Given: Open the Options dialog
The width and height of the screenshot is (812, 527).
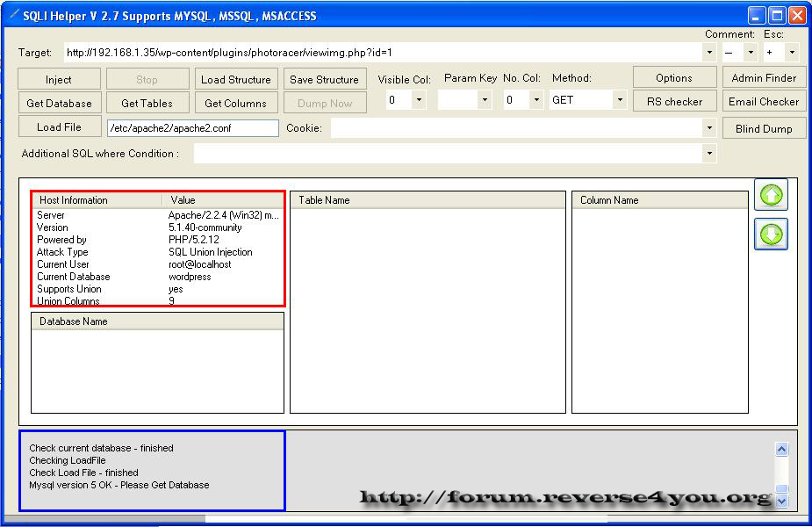Looking at the screenshot, I should pyautogui.click(x=674, y=77).
